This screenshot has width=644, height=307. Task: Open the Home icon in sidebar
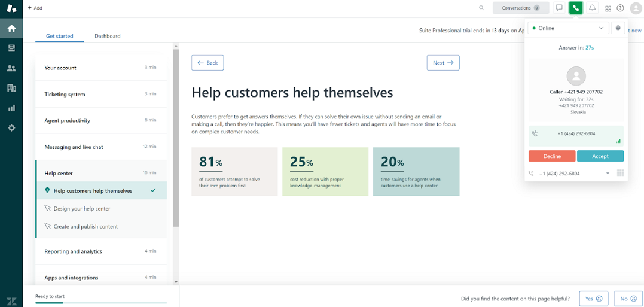click(x=11, y=28)
